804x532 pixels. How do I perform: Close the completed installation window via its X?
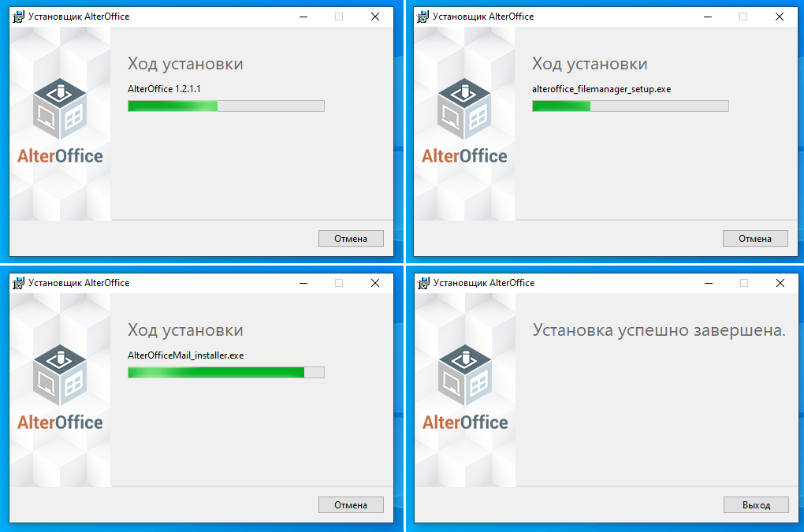780,283
